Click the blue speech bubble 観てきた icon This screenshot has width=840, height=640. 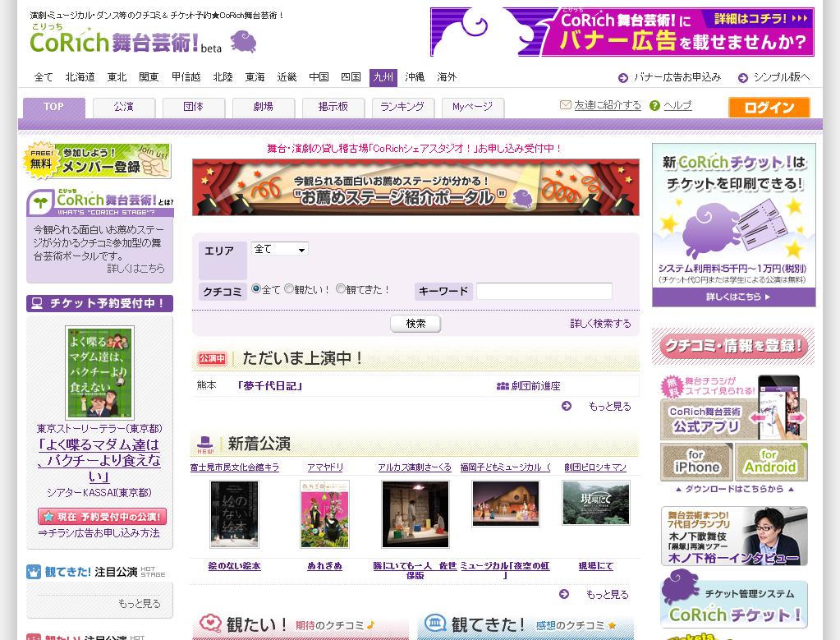tap(435, 623)
